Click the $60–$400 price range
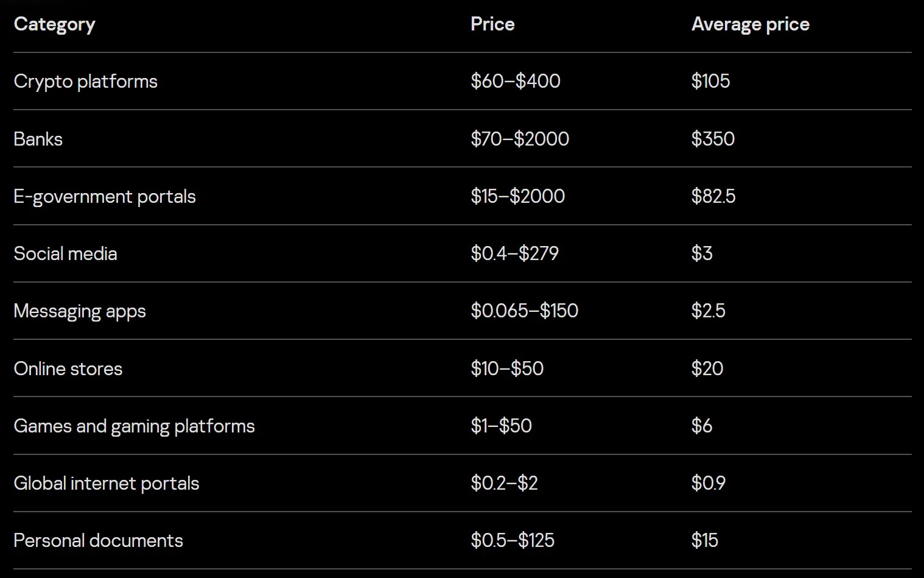Viewport: 924px width, 578px height. tap(515, 81)
